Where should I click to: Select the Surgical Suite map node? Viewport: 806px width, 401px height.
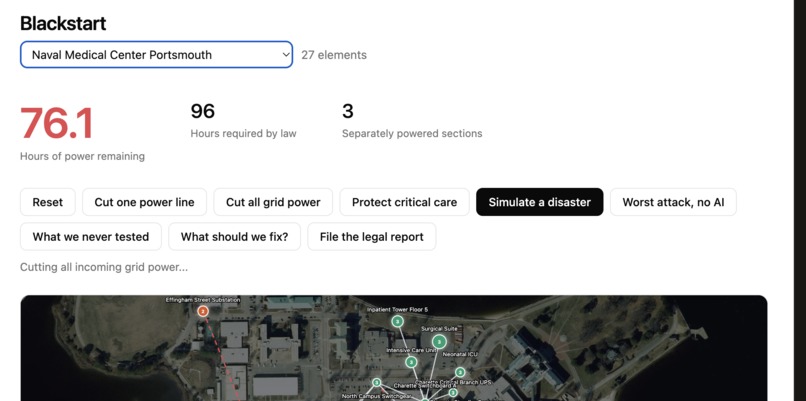coord(439,341)
